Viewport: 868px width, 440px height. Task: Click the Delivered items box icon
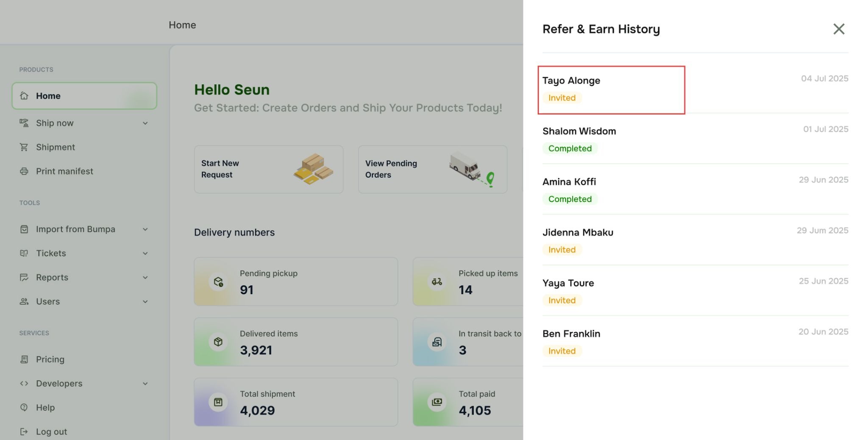click(218, 342)
